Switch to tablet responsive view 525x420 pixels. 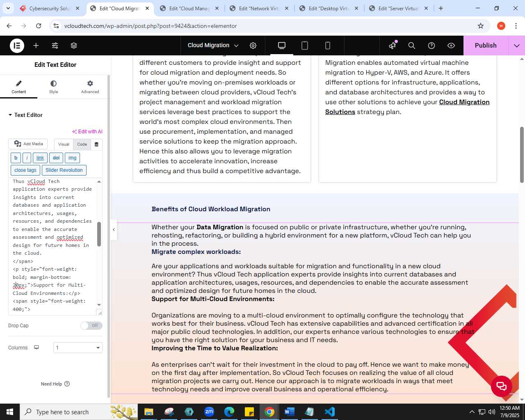point(305,46)
